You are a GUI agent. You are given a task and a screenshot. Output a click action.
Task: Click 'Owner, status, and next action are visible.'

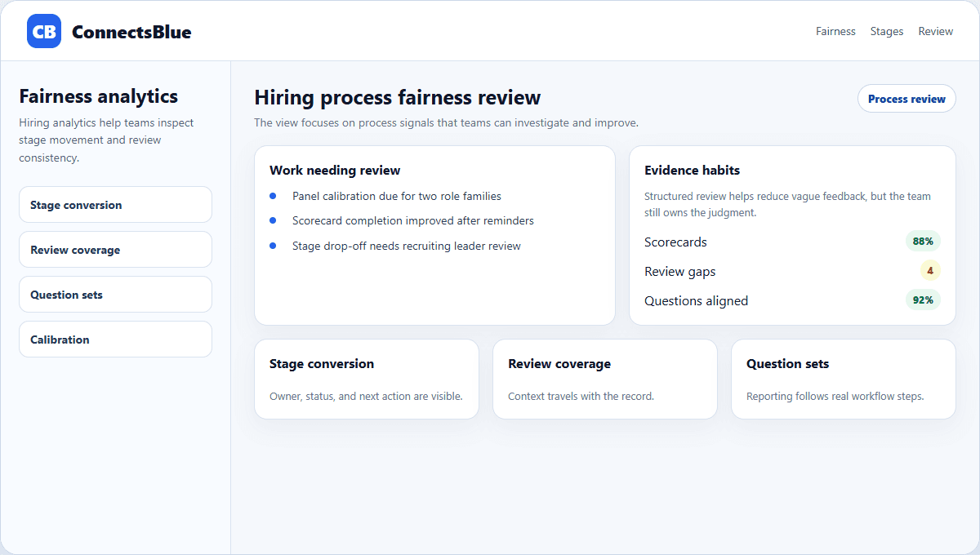[366, 397]
